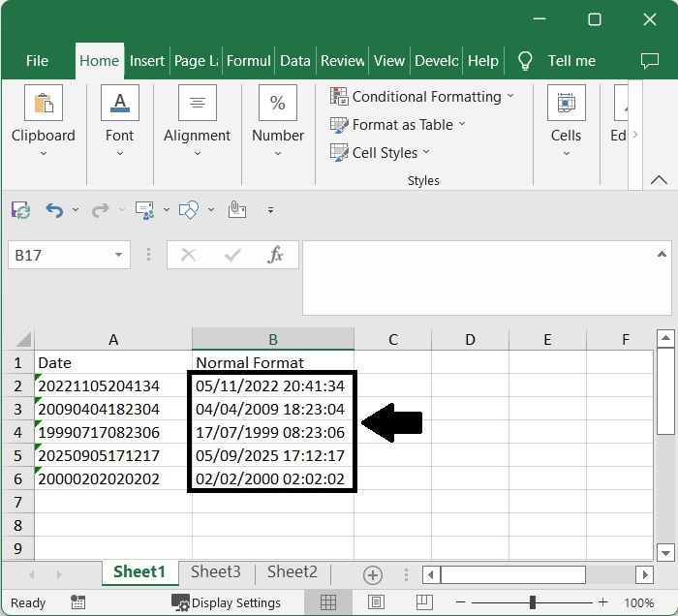Click the Insert Function fx icon
This screenshot has height=616, width=678.
click(275, 256)
